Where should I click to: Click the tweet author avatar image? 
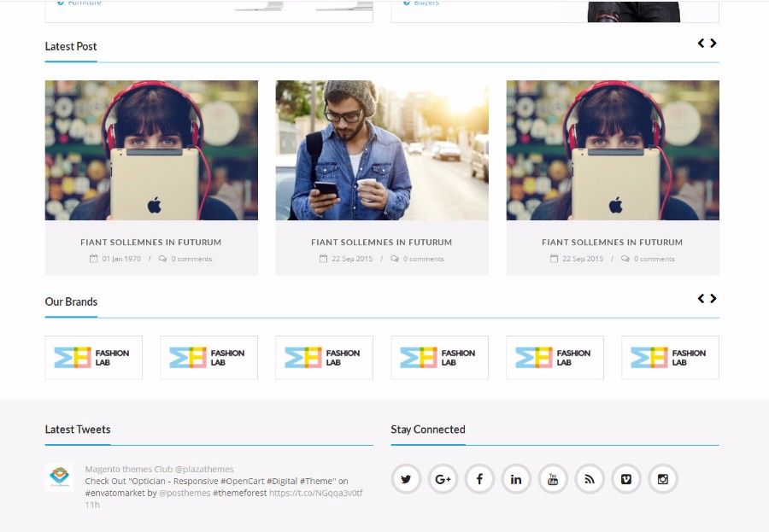pos(59,476)
